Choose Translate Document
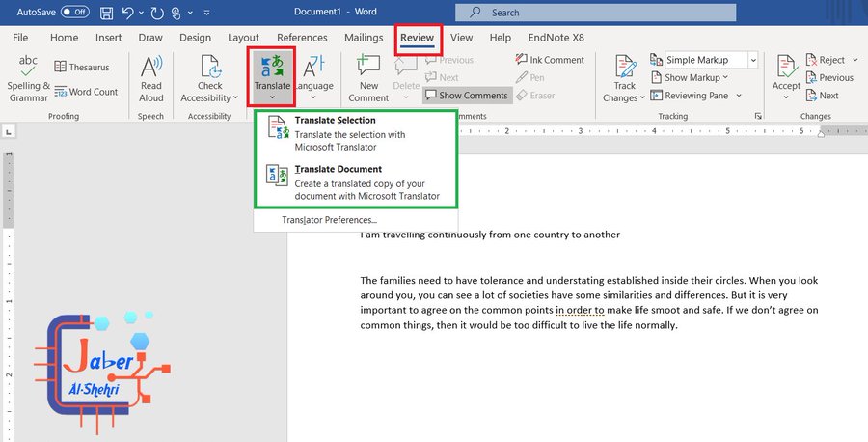 click(x=355, y=182)
